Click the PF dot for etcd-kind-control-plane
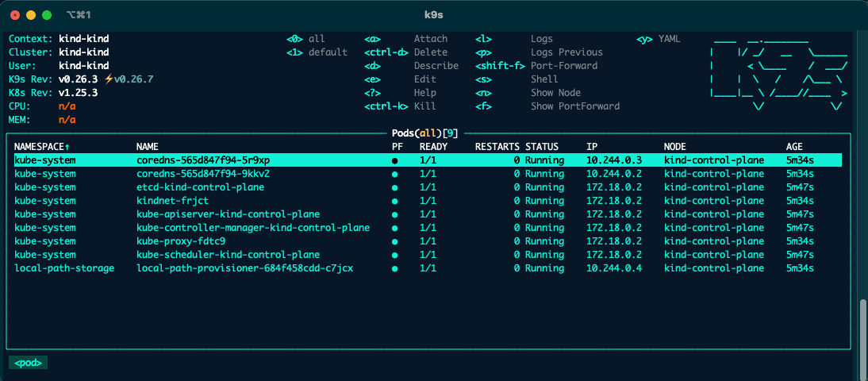868x381 pixels. 394,188
